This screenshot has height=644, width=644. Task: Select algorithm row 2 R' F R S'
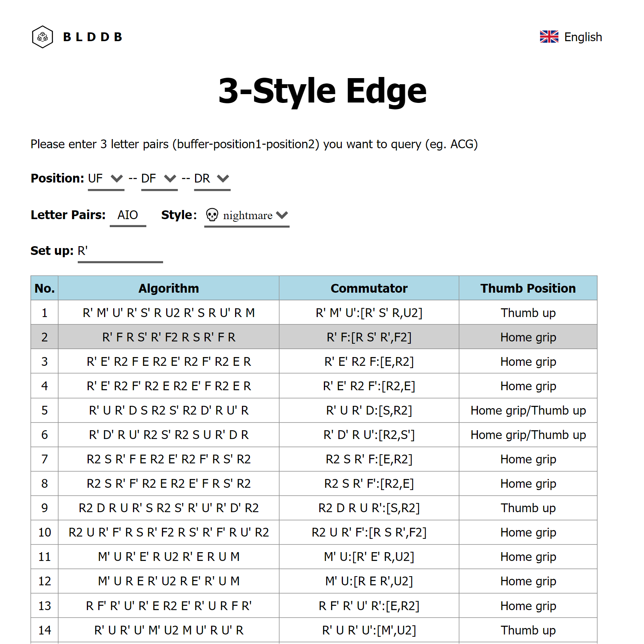click(168, 337)
